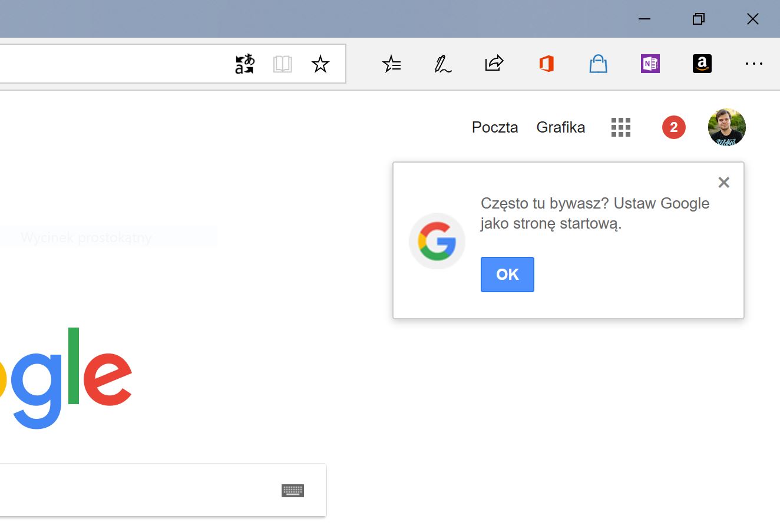Click the Google logo
This screenshot has height=532, width=780.
65,378
